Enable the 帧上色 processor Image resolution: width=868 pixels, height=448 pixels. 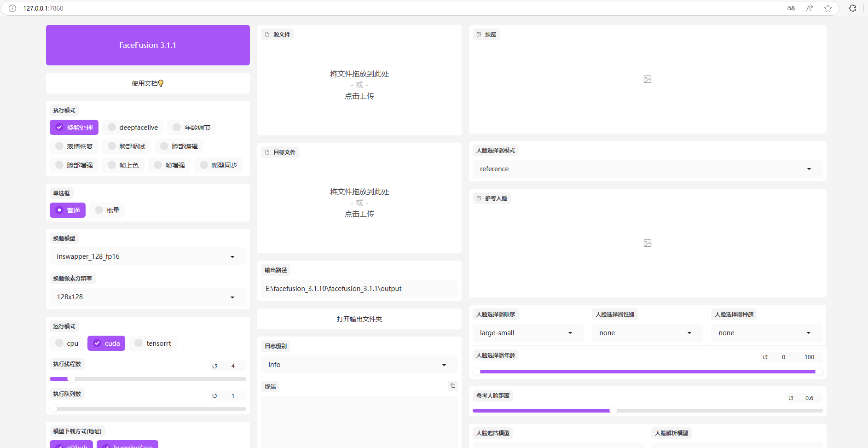coord(123,165)
